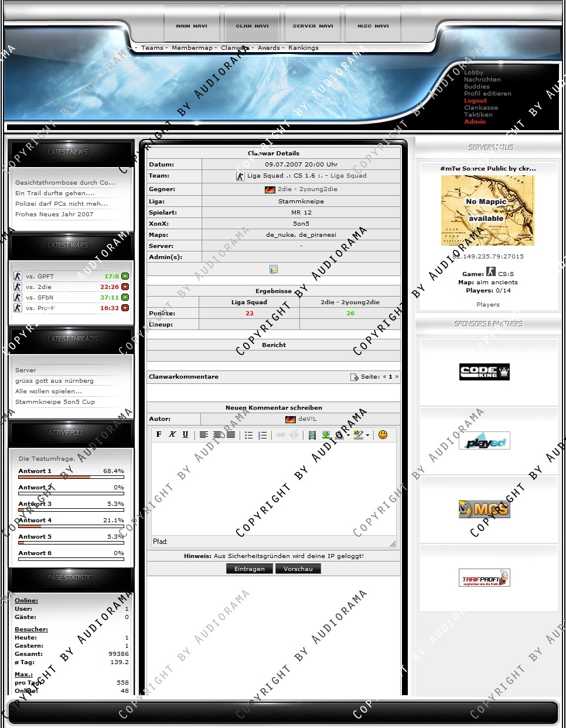Open CLAN NAVI menu
The width and height of the screenshot is (566, 728).
(252, 26)
